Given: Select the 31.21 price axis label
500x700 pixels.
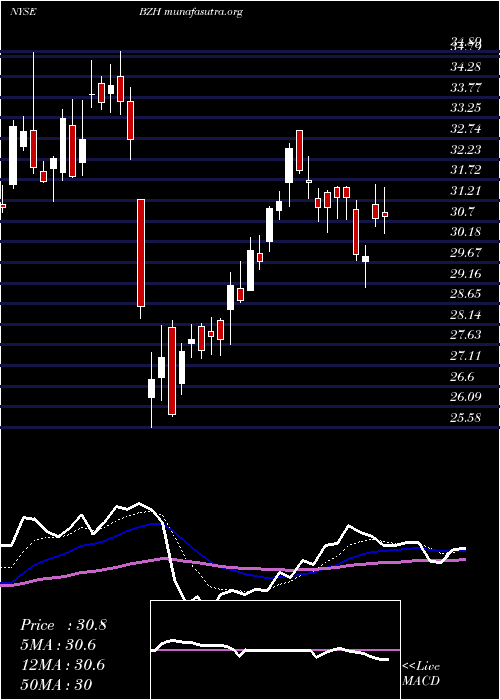Looking at the screenshot, I should pyautogui.click(x=466, y=191).
